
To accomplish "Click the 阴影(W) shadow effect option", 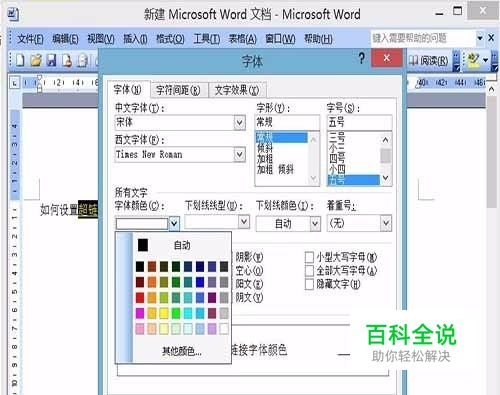I will click(249, 257).
